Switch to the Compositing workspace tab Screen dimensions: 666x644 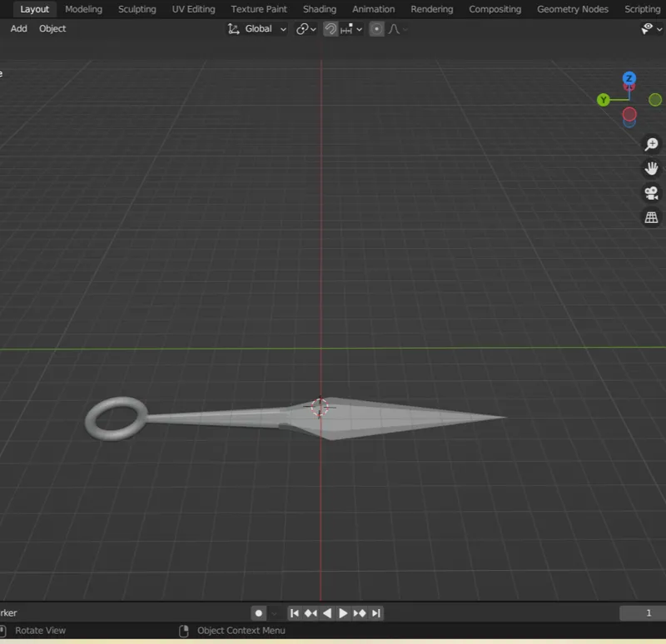point(495,9)
